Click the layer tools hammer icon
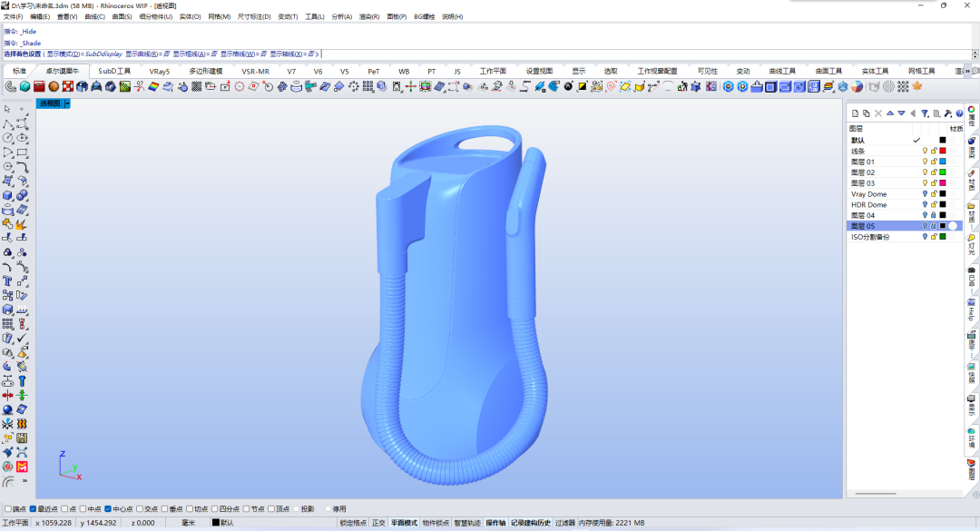Viewport: 980px width, 531px height. point(948,113)
